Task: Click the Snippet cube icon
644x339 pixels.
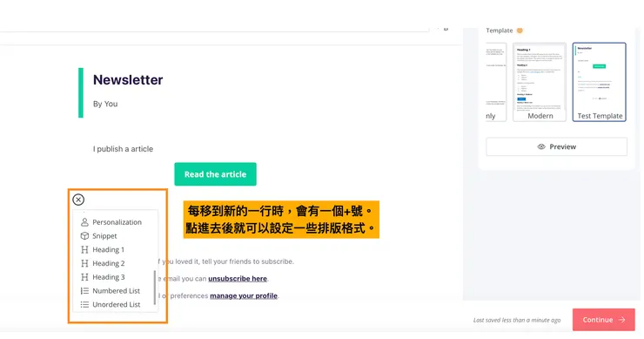Action: pyautogui.click(x=84, y=236)
